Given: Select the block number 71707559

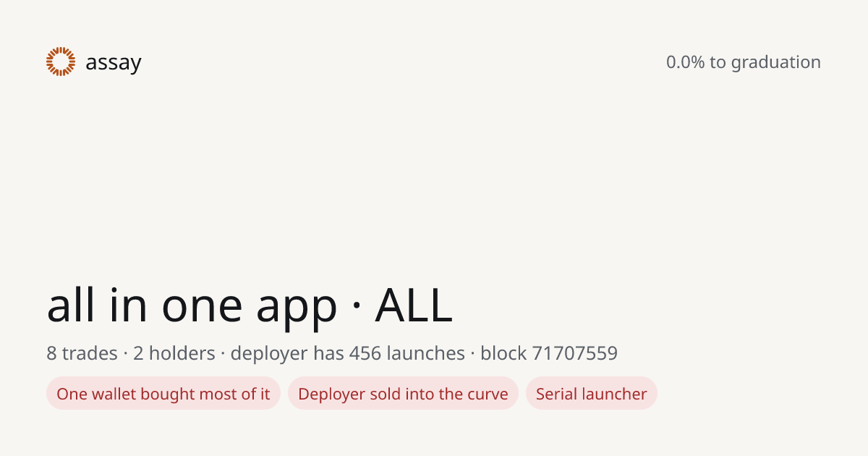Looking at the screenshot, I should tap(574, 353).
